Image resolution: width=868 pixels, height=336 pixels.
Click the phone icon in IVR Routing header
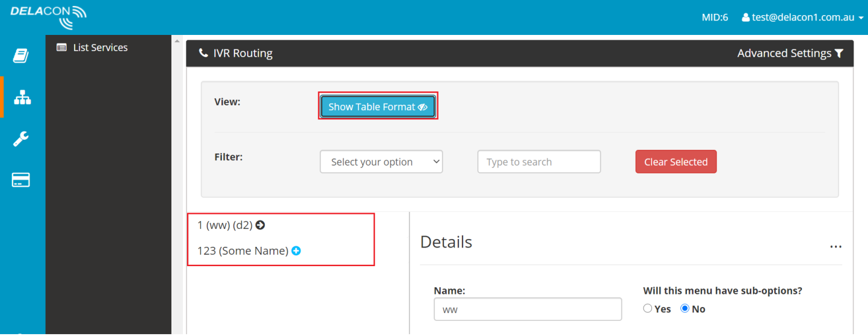click(x=203, y=53)
